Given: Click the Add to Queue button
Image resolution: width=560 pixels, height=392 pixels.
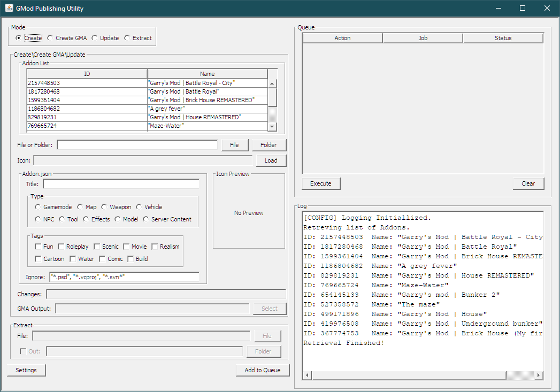Looking at the screenshot, I should (x=263, y=370).
